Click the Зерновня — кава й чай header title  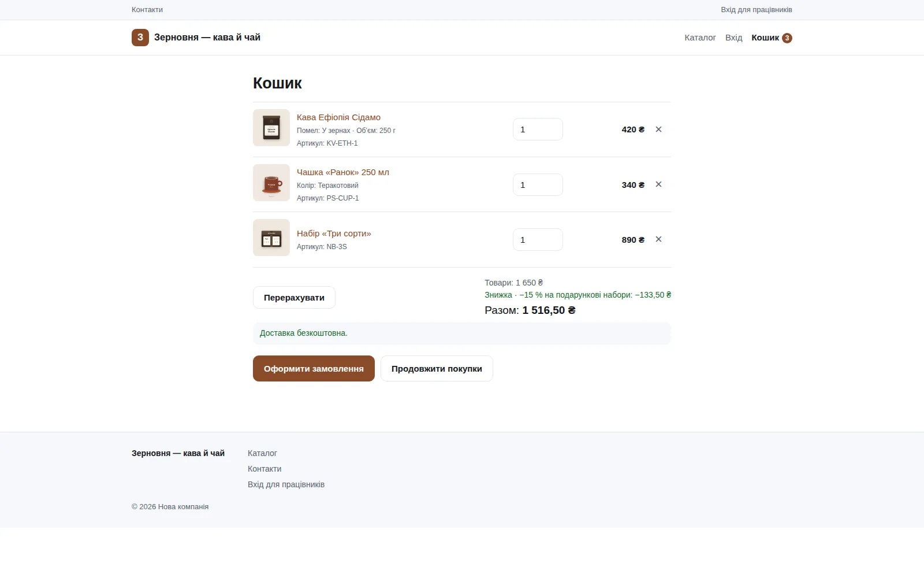(207, 38)
